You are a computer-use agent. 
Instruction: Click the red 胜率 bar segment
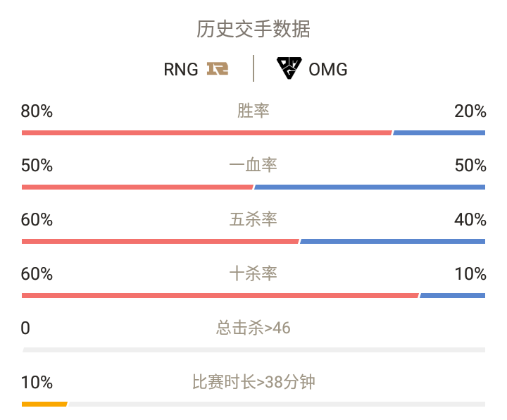207,133
